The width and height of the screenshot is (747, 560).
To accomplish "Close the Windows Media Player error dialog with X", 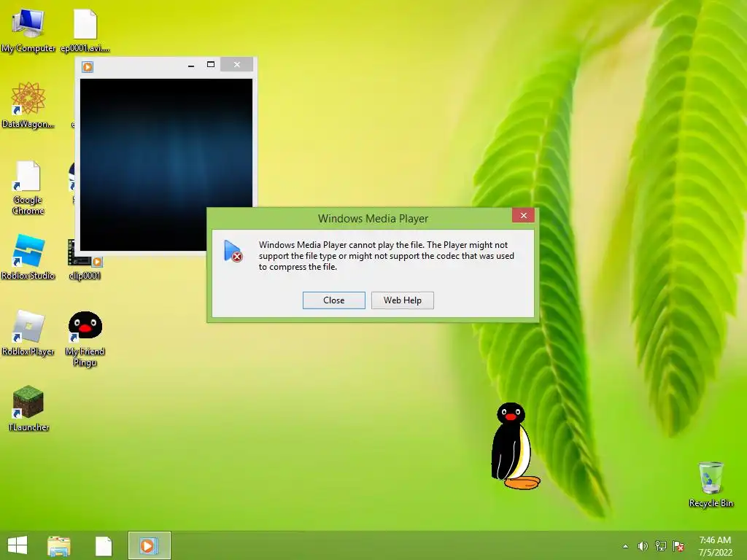I will click(x=523, y=215).
